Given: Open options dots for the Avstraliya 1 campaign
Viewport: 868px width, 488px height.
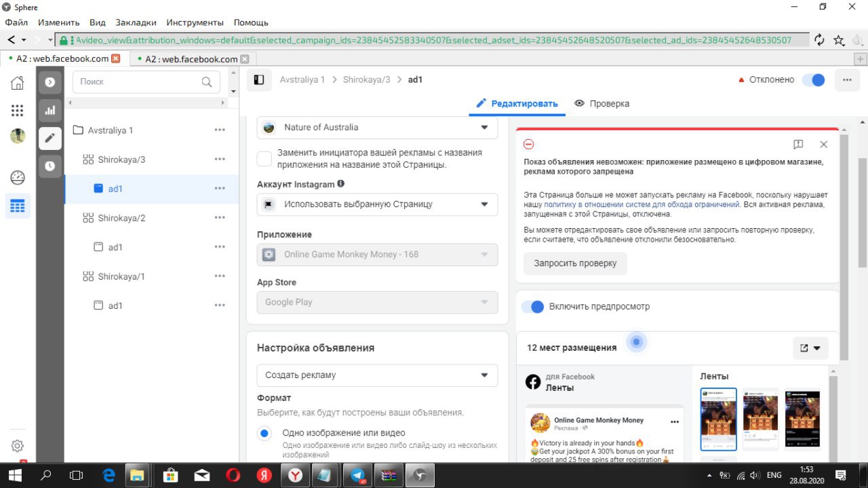Looking at the screenshot, I should coord(220,130).
